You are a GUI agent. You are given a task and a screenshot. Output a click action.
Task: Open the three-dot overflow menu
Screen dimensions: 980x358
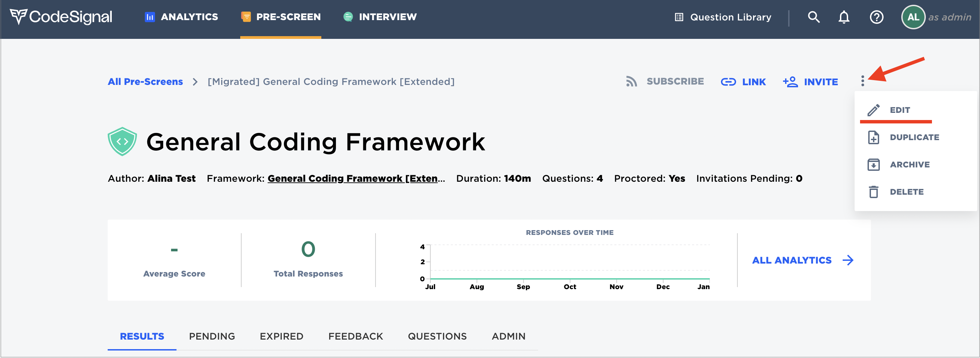[863, 81]
